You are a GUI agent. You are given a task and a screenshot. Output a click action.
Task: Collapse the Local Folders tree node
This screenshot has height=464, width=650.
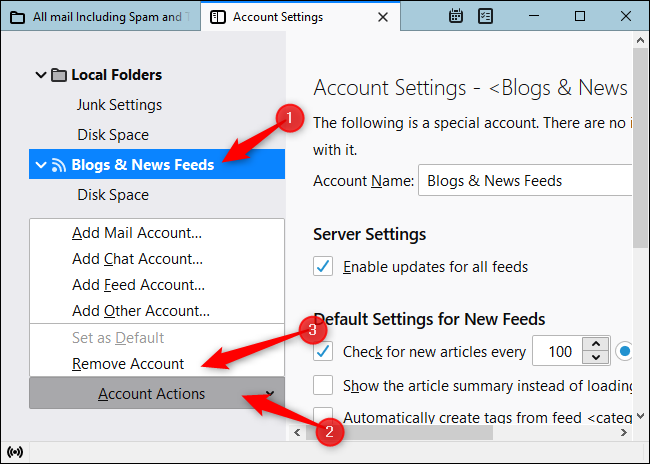coord(41,75)
